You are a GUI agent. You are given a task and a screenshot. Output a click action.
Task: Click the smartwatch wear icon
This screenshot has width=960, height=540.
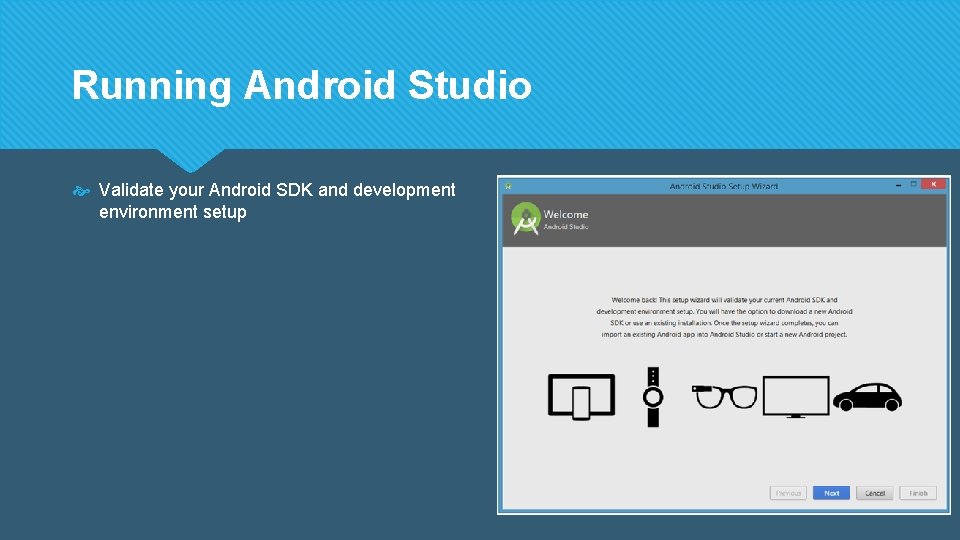[x=653, y=397]
